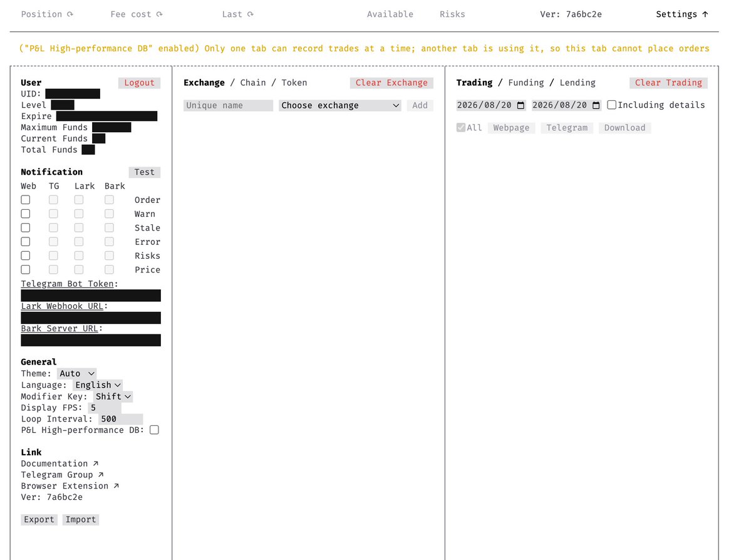This screenshot has height=560, width=751.
Task: Toggle the P&L High-performance DB checkbox
Action: (x=154, y=430)
